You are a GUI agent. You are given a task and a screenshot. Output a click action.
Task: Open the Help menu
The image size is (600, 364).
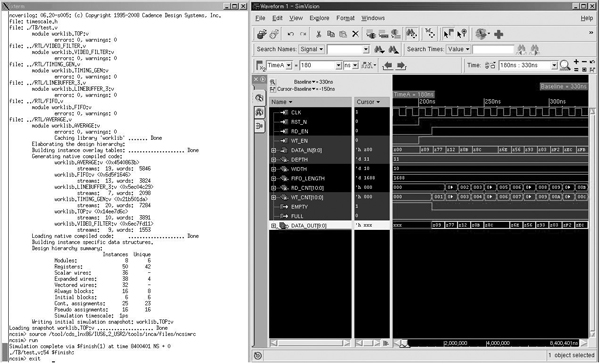pyautogui.click(x=587, y=18)
